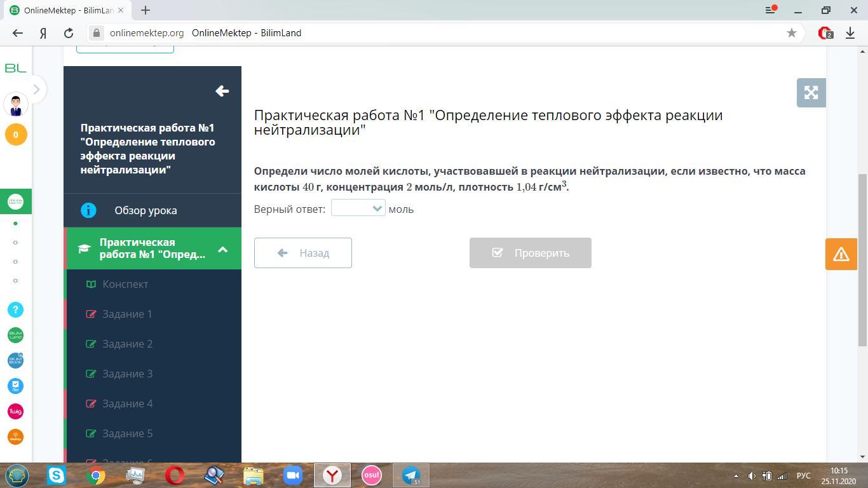Click the Назад button
The image size is (868, 488).
coord(303,253)
